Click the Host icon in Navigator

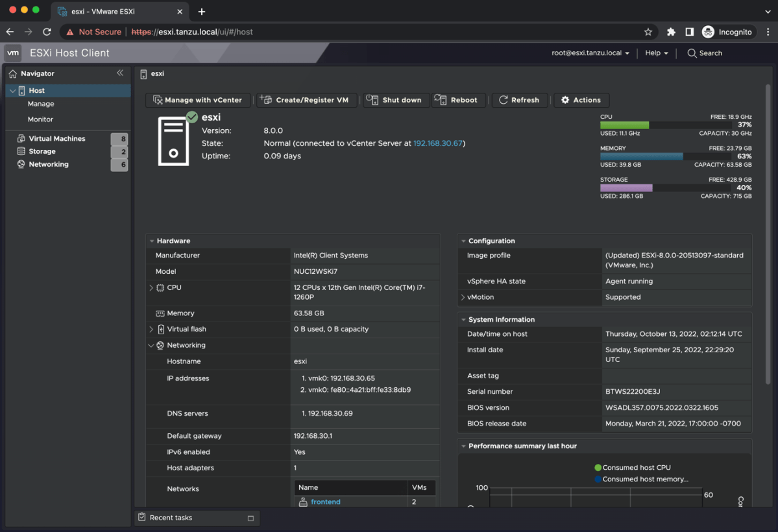click(x=22, y=90)
